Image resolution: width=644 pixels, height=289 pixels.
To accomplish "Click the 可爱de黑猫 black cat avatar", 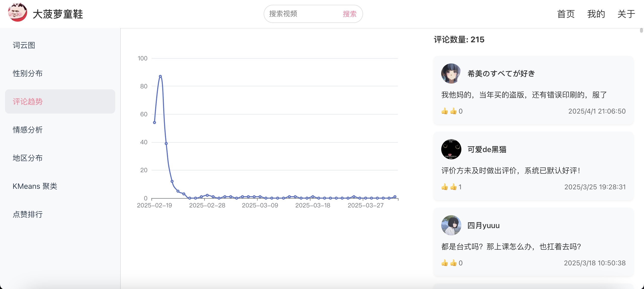I will [451, 149].
